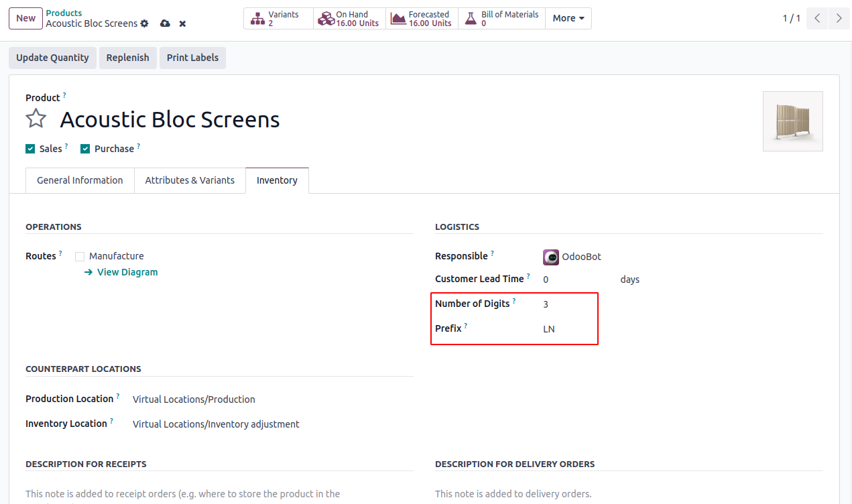Open the Production Location dropdown field
Image resolution: width=852 pixels, height=504 pixels.
pos(268,399)
